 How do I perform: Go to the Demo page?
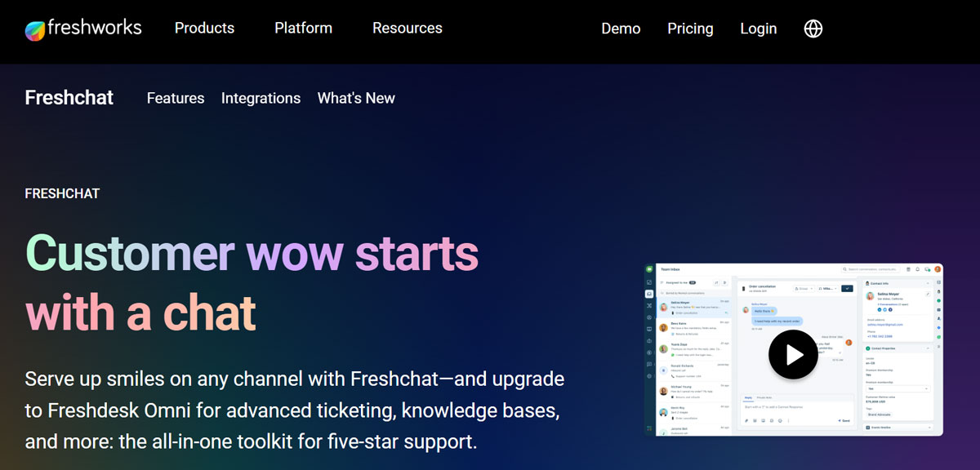(621, 29)
